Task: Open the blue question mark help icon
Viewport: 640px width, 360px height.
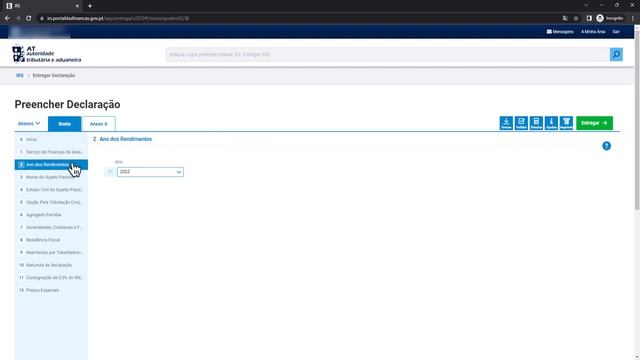Action: pos(607,146)
